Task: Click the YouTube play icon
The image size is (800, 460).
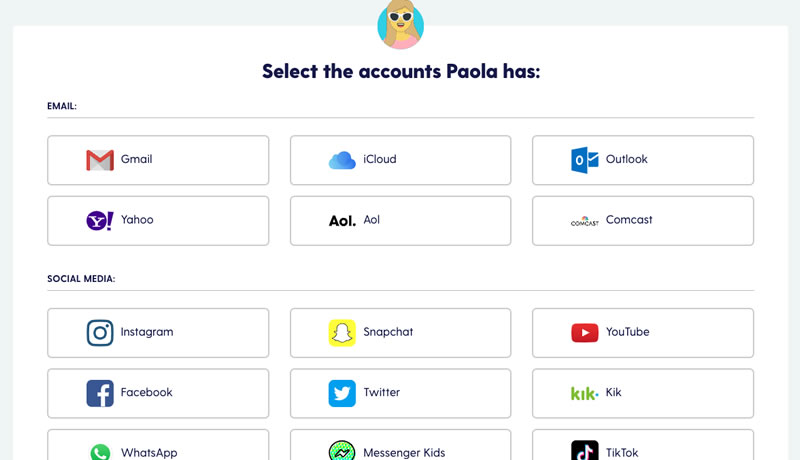Action: 585,333
